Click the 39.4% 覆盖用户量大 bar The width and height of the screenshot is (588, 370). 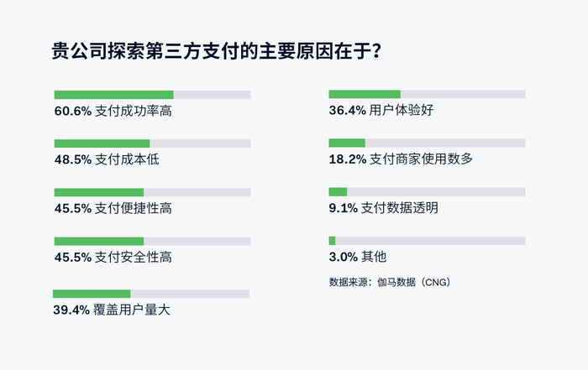coord(151,294)
